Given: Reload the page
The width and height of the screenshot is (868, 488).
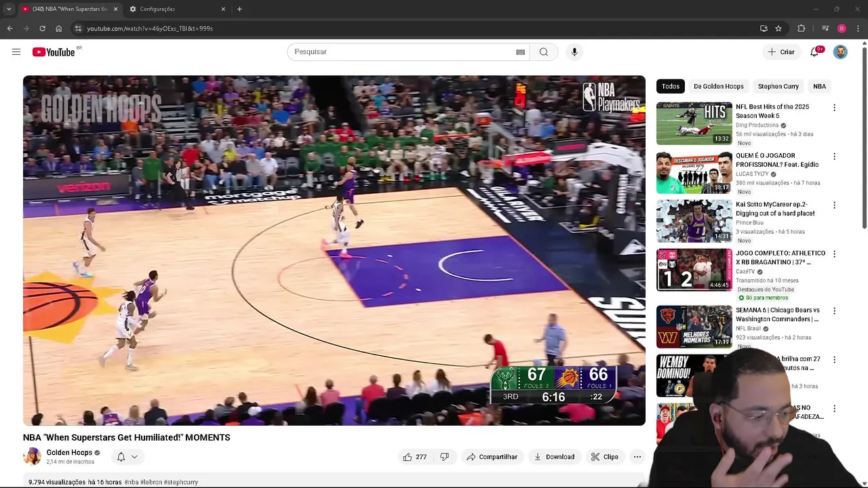Looking at the screenshot, I should (42, 28).
